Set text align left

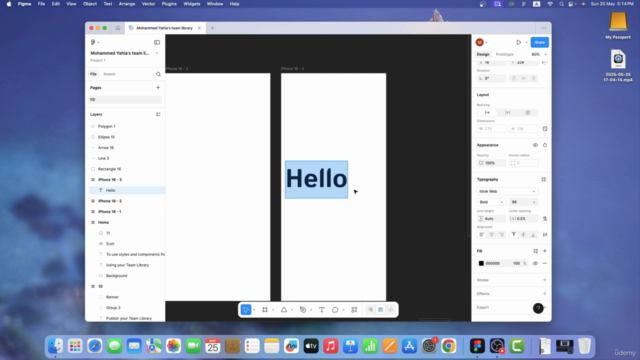tap(482, 235)
